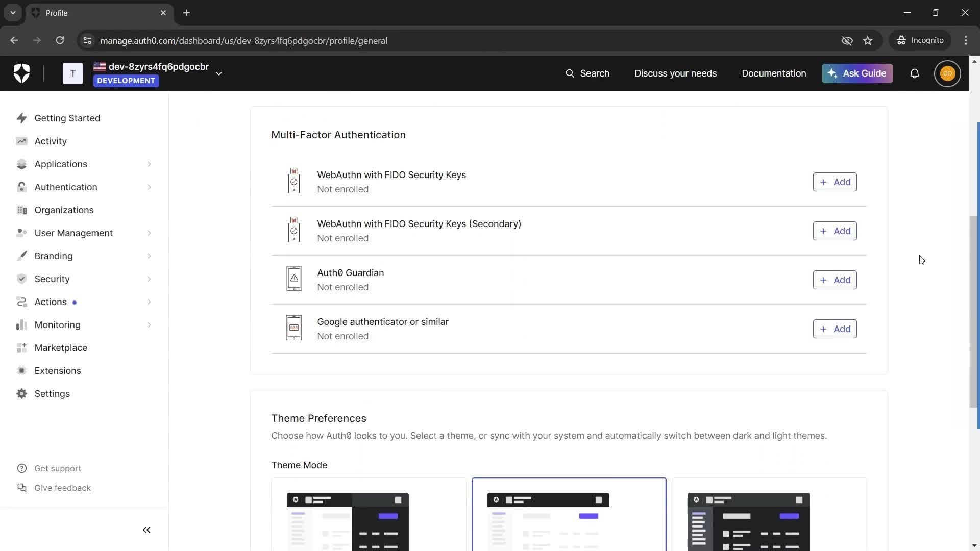The image size is (980, 551).
Task: Click the Branding brush icon
Action: (21, 256)
